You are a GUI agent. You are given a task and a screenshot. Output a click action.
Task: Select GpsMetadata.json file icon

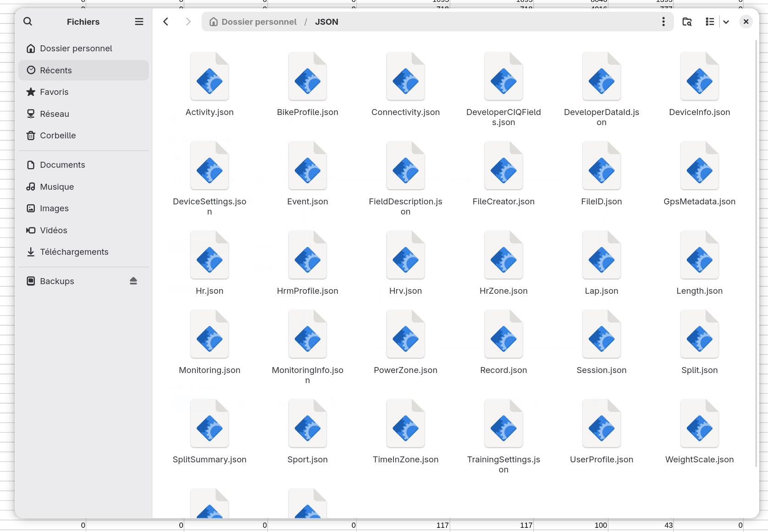tap(700, 165)
